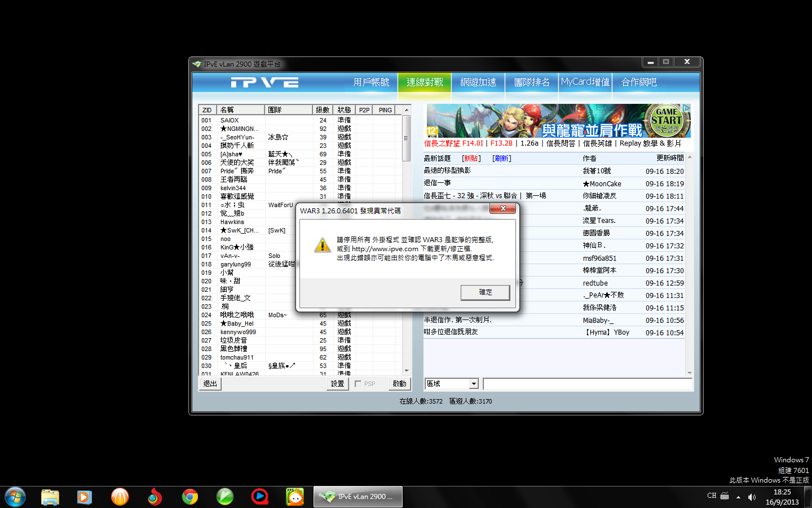
Task: Launch Google Chrome from the taskbar
Action: (x=190, y=497)
